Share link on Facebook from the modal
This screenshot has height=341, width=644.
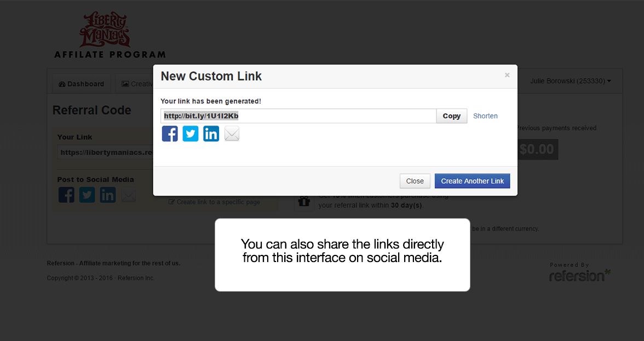170,134
